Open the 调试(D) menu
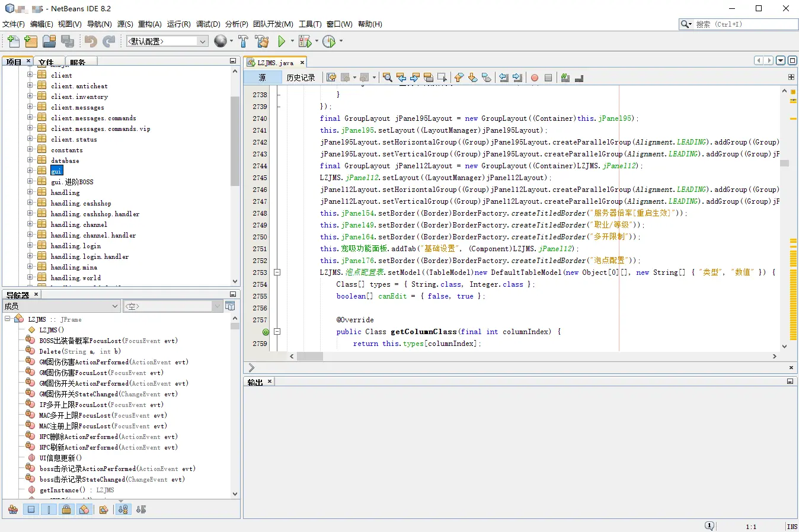Image resolution: width=799 pixels, height=532 pixels. point(208,24)
